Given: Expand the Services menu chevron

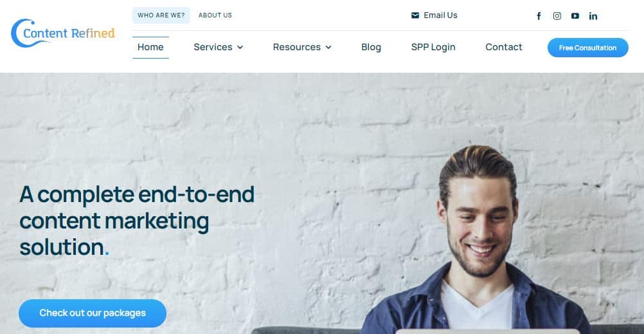Looking at the screenshot, I should coord(240,48).
